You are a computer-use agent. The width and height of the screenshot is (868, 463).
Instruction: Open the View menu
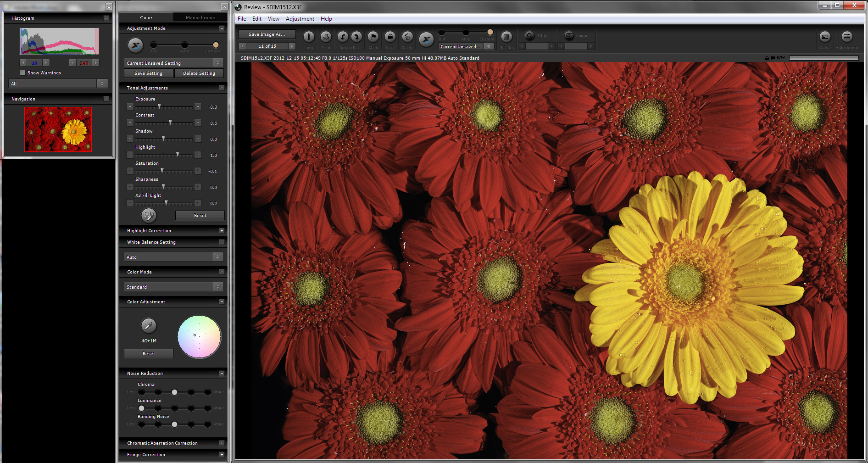(273, 19)
